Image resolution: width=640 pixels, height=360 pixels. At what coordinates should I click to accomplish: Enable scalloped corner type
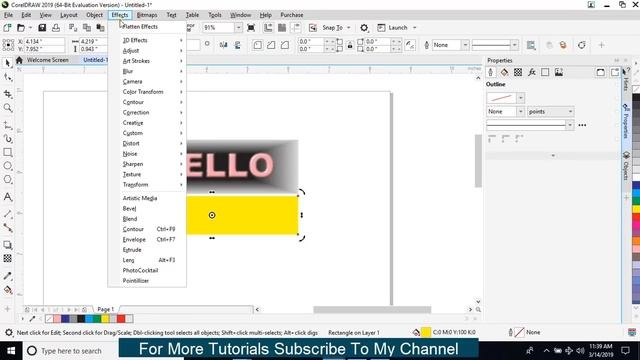271,45
